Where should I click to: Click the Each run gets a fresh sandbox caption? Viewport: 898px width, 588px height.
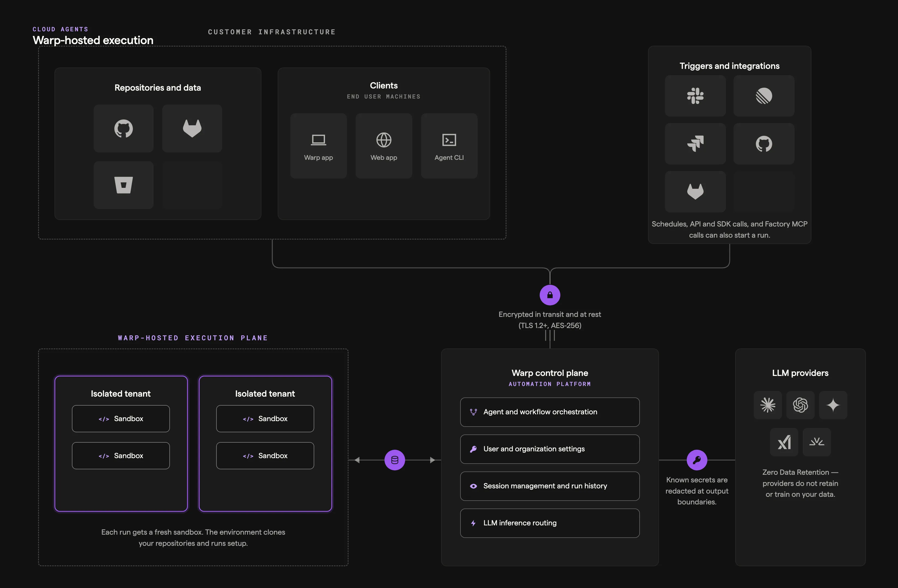tap(193, 537)
